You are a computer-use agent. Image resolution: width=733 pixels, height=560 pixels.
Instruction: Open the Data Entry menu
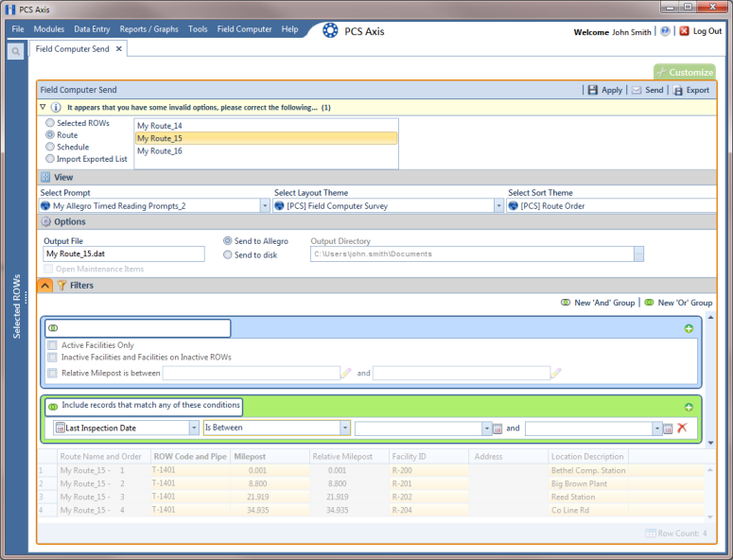pyautogui.click(x=92, y=29)
